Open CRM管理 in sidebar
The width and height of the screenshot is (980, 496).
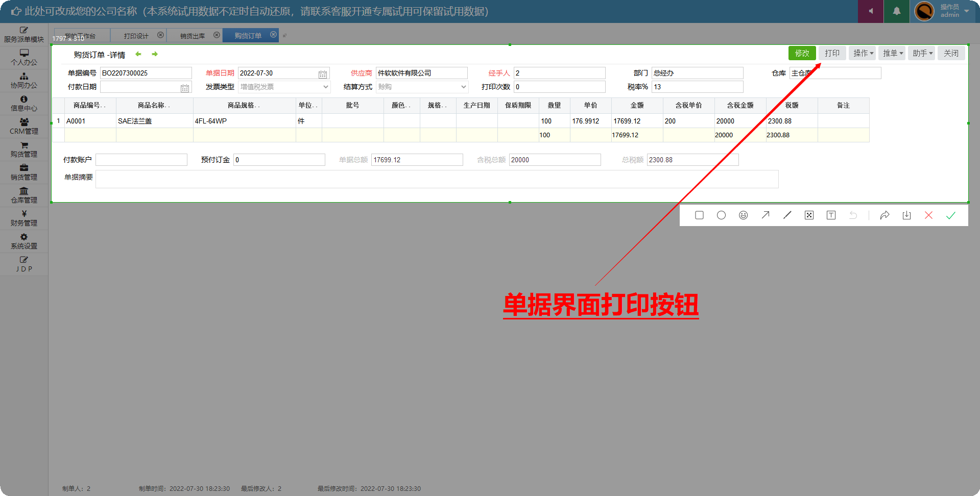[x=24, y=127]
